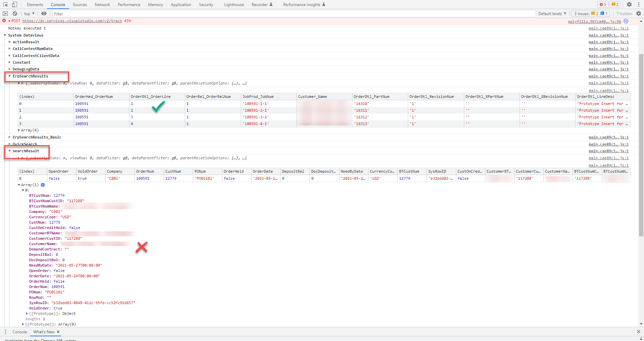Screen dimensions: 644x341
Task: Click the console Filter input field
Action: click(x=293, y=14)
